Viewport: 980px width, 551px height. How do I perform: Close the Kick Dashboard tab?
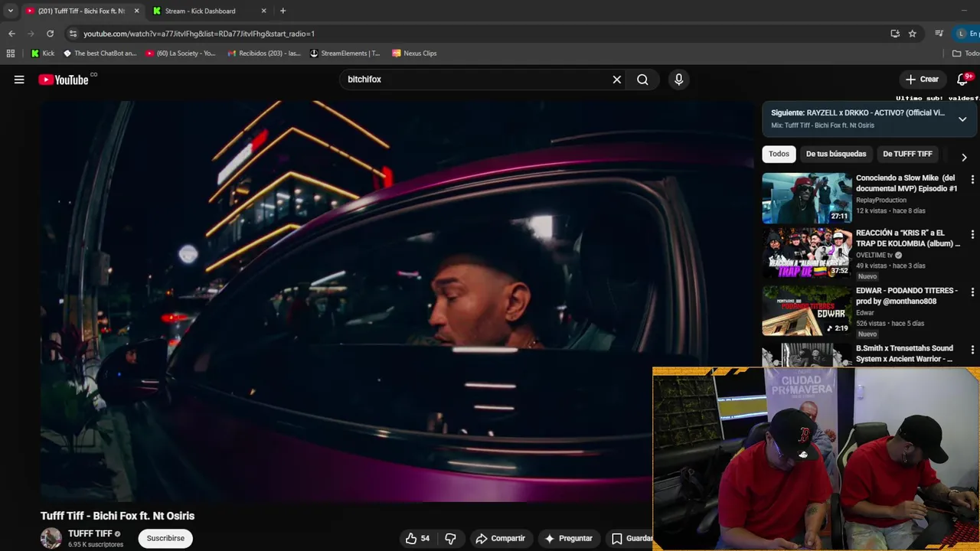click(263, 11)
